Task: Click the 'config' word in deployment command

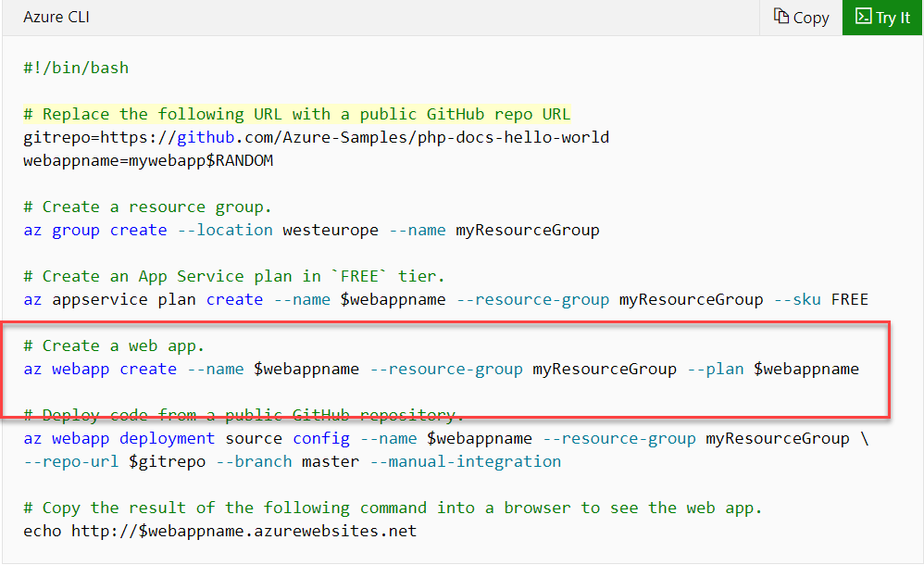Action: coord(321,438)
